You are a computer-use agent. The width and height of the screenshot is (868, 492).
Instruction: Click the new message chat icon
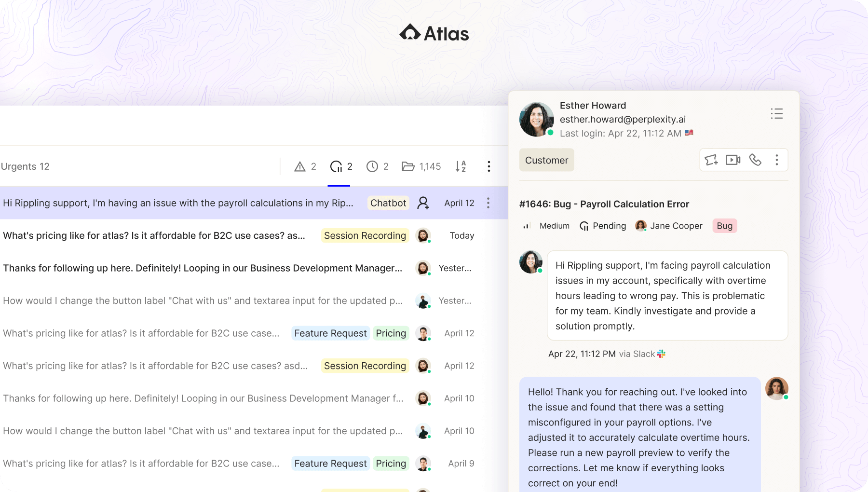pos(711,160)
